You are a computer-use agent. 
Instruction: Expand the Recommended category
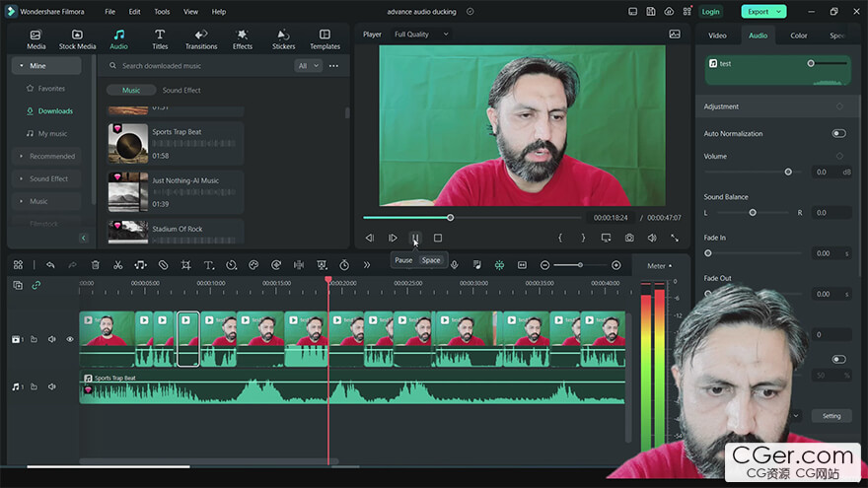click(46, 156)
